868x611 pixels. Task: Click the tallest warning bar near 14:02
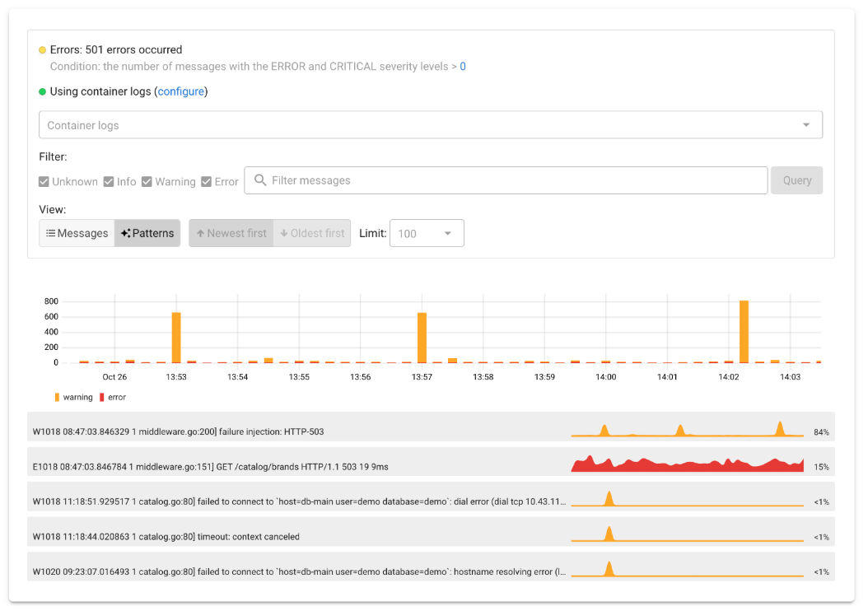[x=744, y=332]
